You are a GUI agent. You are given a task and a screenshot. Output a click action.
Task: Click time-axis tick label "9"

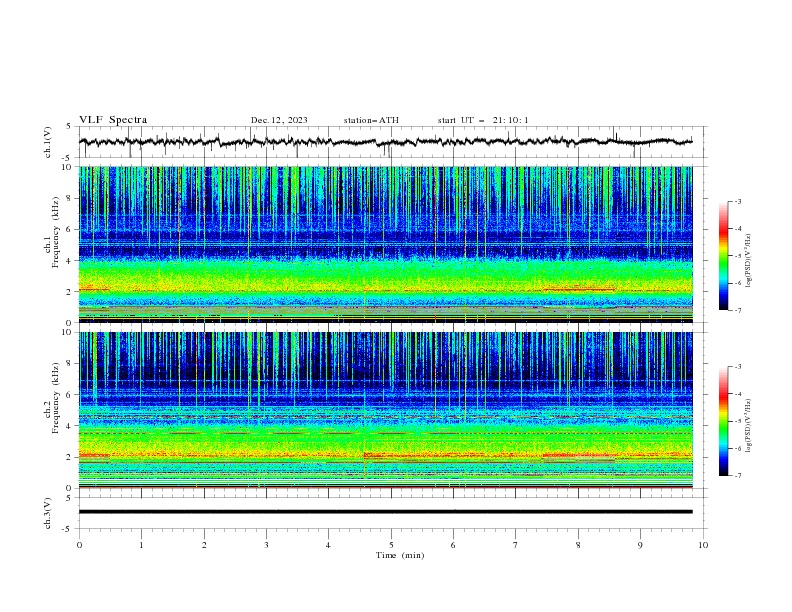[640, 545]
